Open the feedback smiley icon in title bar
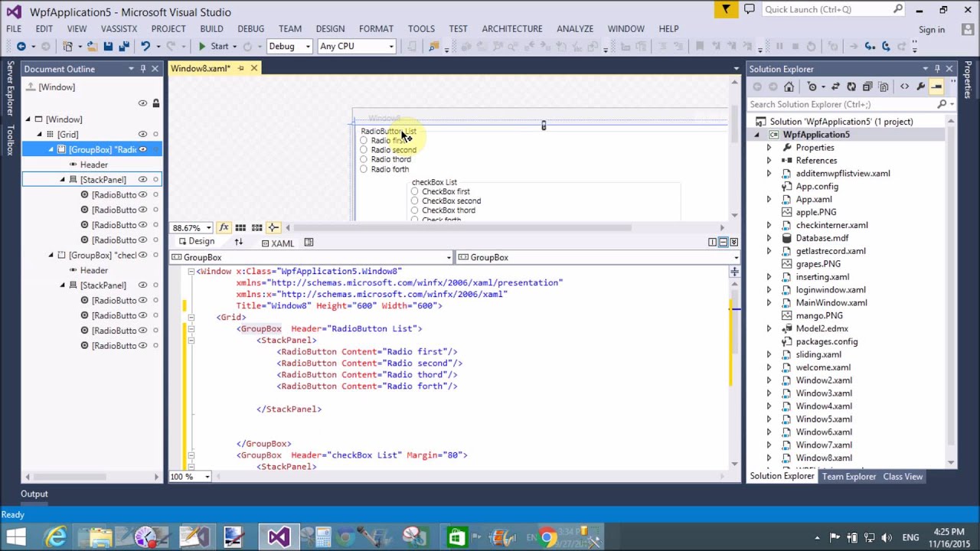Viewport: 980px width, 551px height. [x=750, y=9]
